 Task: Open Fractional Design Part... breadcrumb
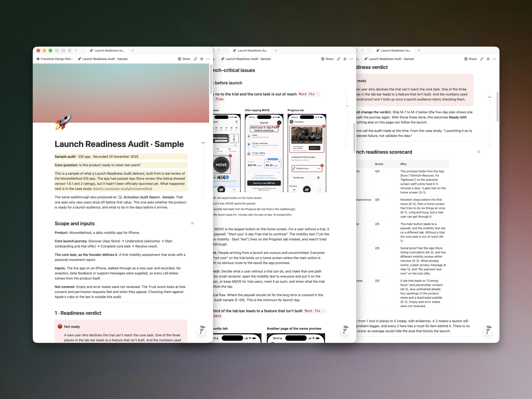pyautogui.click(x=55, y=59)
